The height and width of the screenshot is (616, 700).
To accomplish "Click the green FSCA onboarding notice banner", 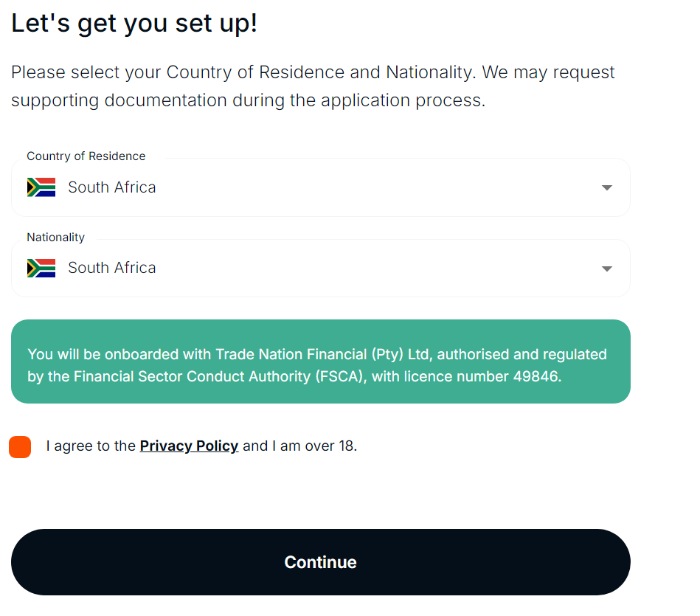I will [321, 361].
